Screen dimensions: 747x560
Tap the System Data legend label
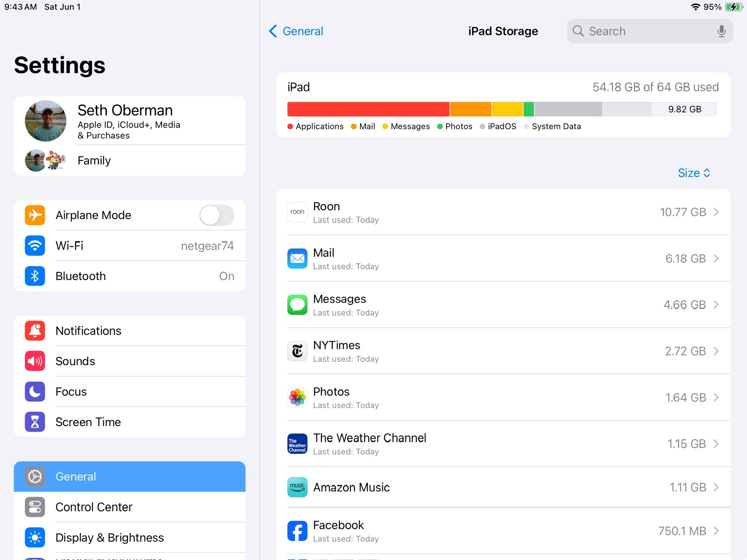tap(556, 127)
